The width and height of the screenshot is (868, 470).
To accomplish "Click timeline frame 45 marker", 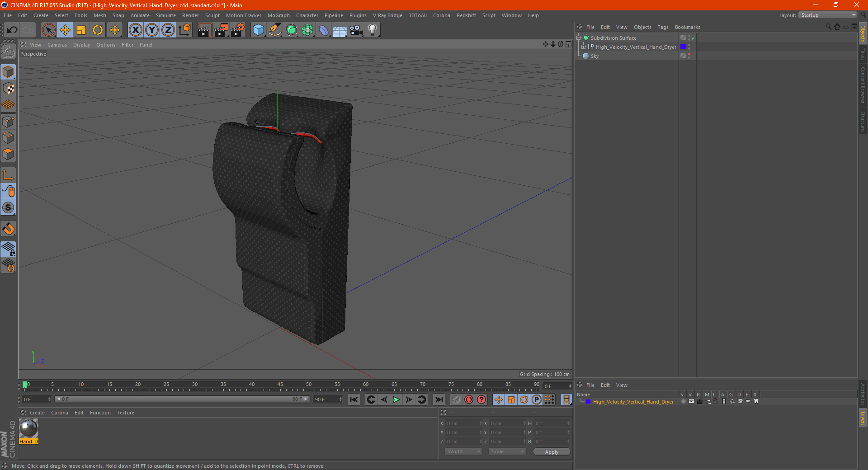I will click(280, 385).
